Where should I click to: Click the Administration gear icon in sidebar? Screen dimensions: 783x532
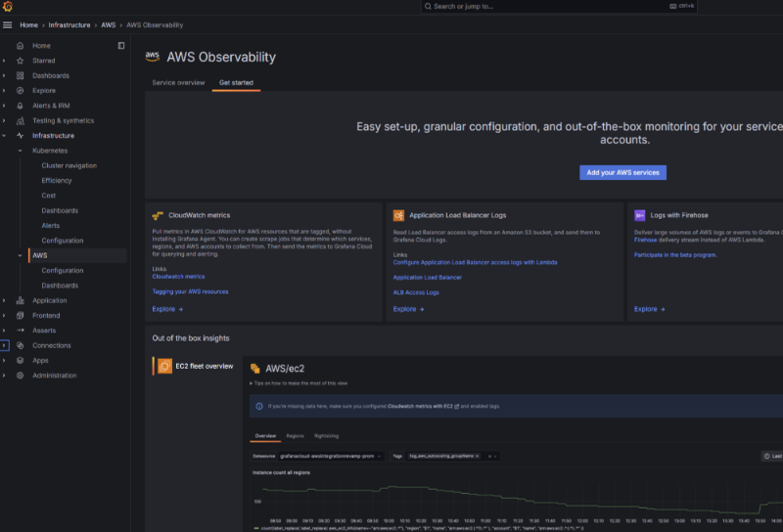(x=20, y=376)
